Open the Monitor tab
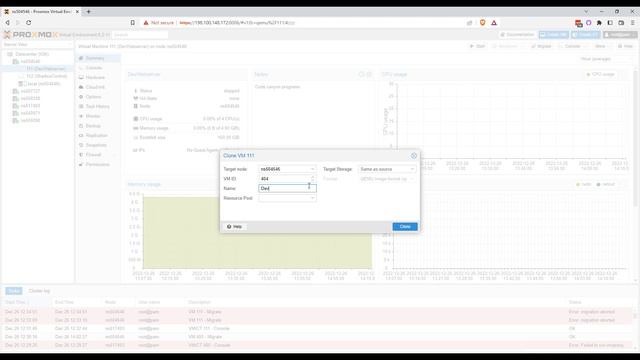This screenshot has width=640, height=360. click(x=98, y=116)
